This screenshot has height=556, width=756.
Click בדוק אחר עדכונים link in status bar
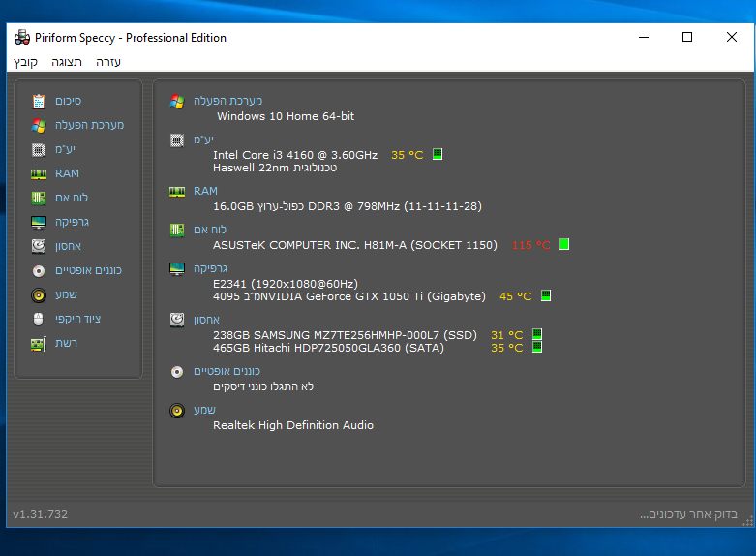(688, 514)
